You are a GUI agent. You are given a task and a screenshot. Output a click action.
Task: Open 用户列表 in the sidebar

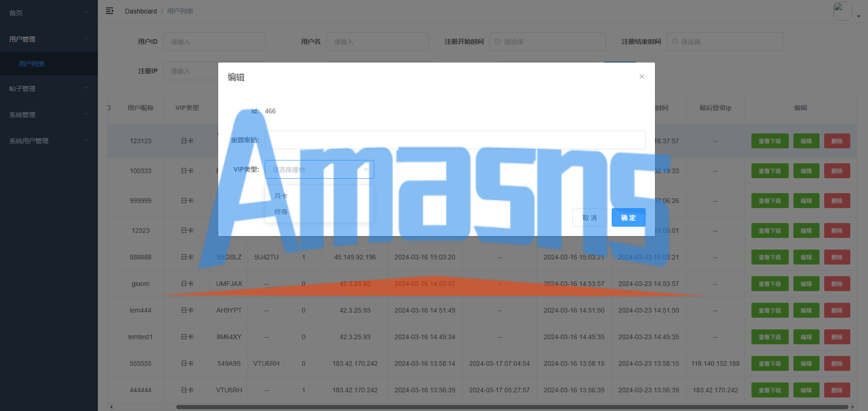coord(49,64)
